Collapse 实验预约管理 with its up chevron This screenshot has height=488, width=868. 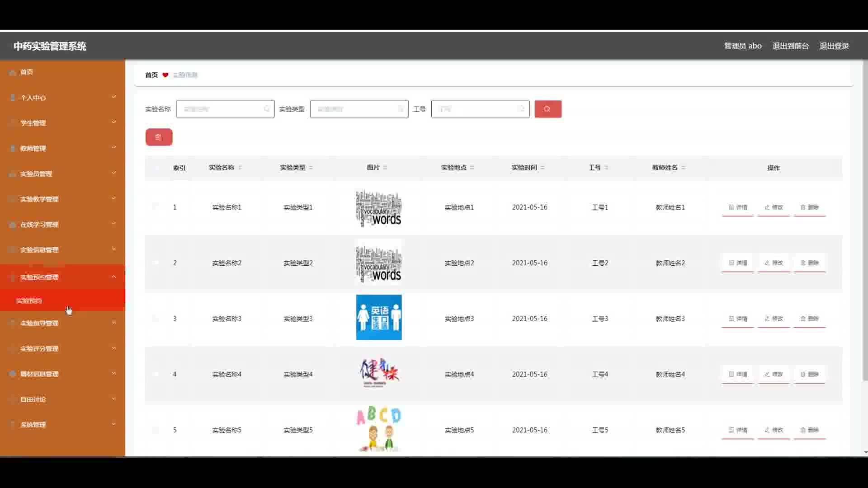click(x=114, y=277)
